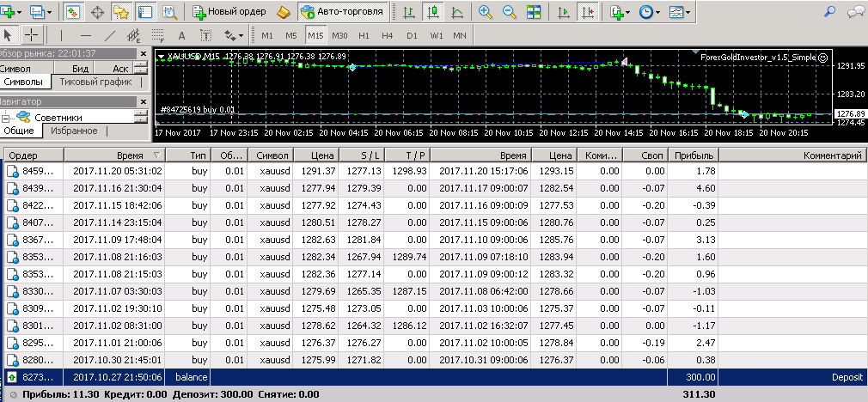868x402 pixels.
Task: Close the Market Watch panel
Action: [144, 53]
